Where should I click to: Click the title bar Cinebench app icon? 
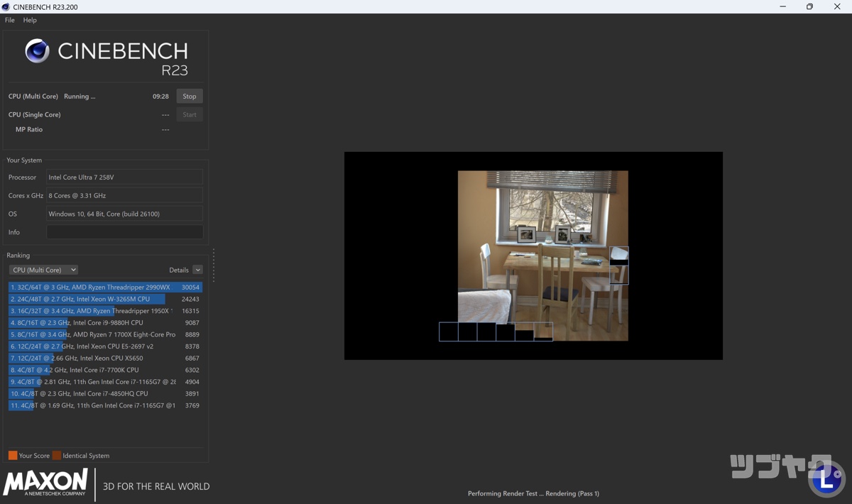coord(6,6)
